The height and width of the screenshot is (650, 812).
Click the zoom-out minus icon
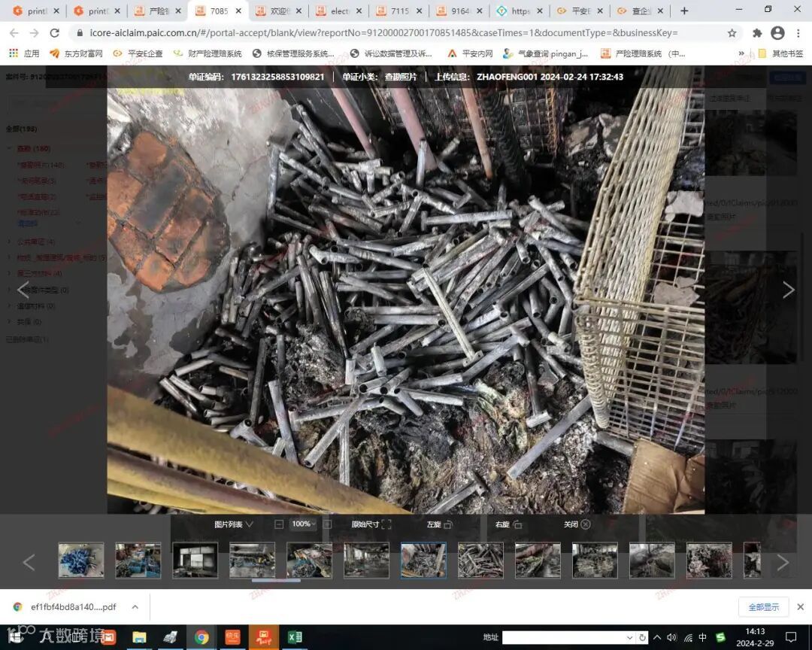click(279, 524)
